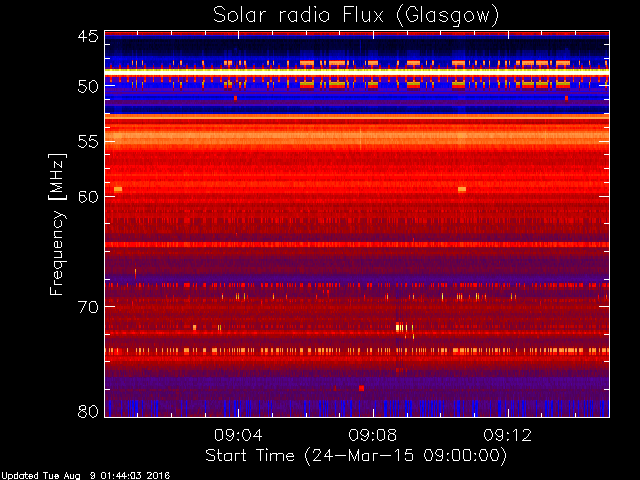Click the '09:12' time tick label
Viewport: 640px width, 480px height.
tap(508, 435)
